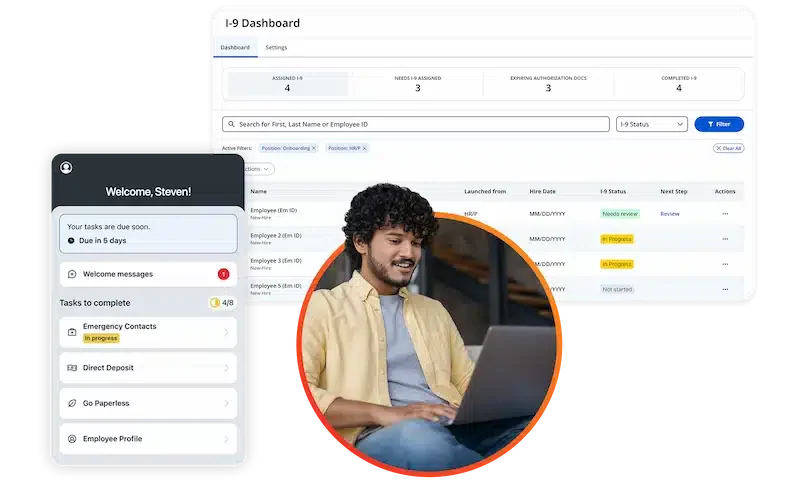
Task: Open the Welcome messages card
Action: pyautogui.click(x=148, y=274)
